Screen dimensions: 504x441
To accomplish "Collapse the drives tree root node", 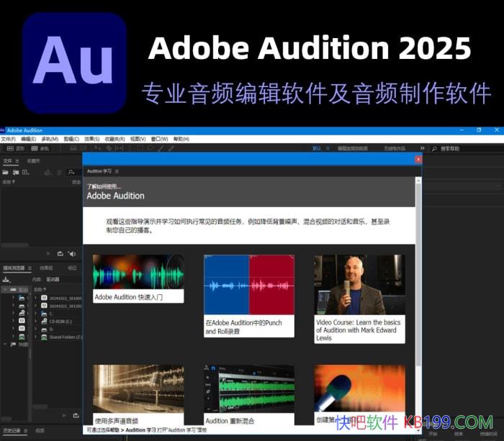I will [5, 289].
